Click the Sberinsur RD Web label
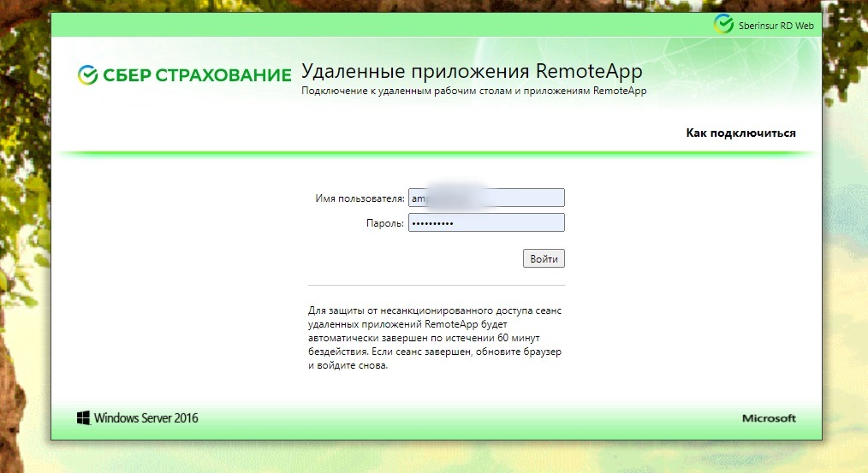Viewport: 868px width, 473px height. [x=776, y=26]
